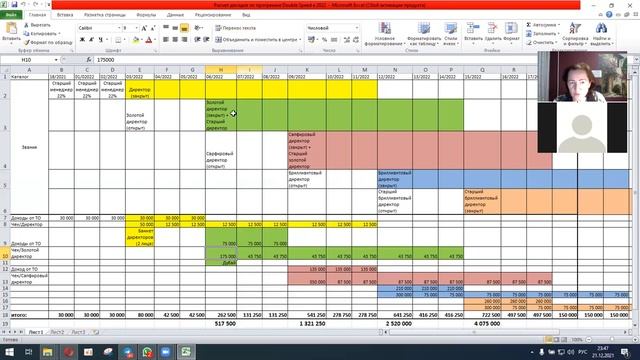Click the Redo arrow in quick access toolbar
The width and height of the screenshot is (640, 360).
[36, 4]
